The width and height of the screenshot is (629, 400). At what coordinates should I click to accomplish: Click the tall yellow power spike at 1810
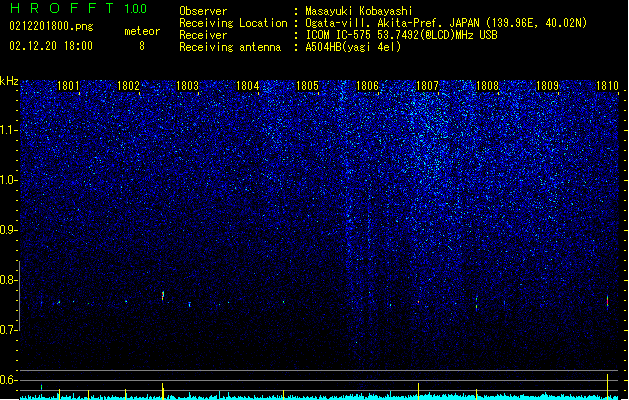[607, 386]
